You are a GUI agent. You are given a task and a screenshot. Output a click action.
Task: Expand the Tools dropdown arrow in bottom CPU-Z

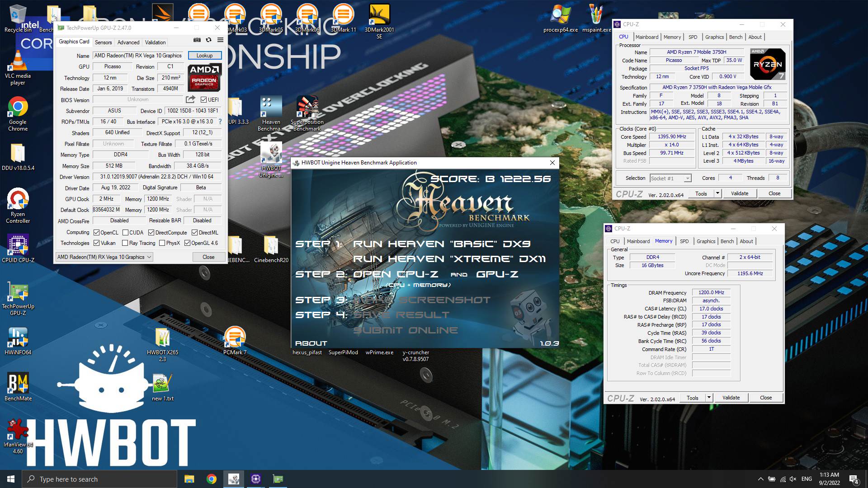708,398
